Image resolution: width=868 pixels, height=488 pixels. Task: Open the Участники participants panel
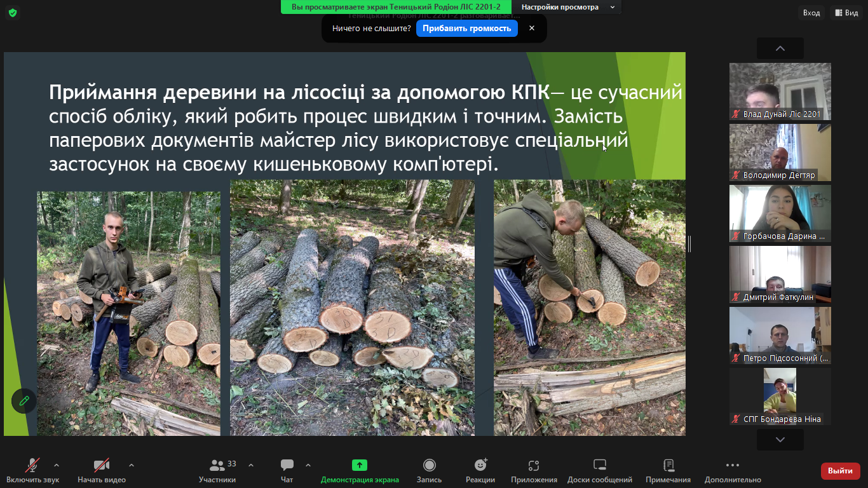click(217, 470)
